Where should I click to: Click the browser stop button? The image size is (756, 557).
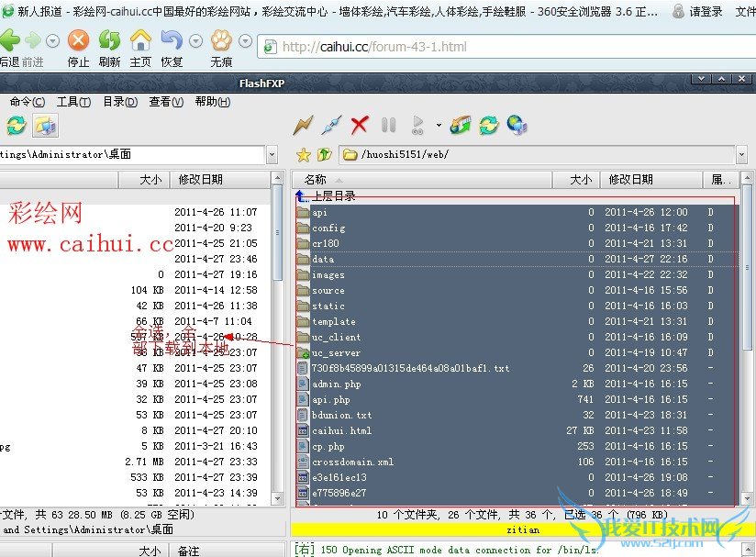coord(79,40)
